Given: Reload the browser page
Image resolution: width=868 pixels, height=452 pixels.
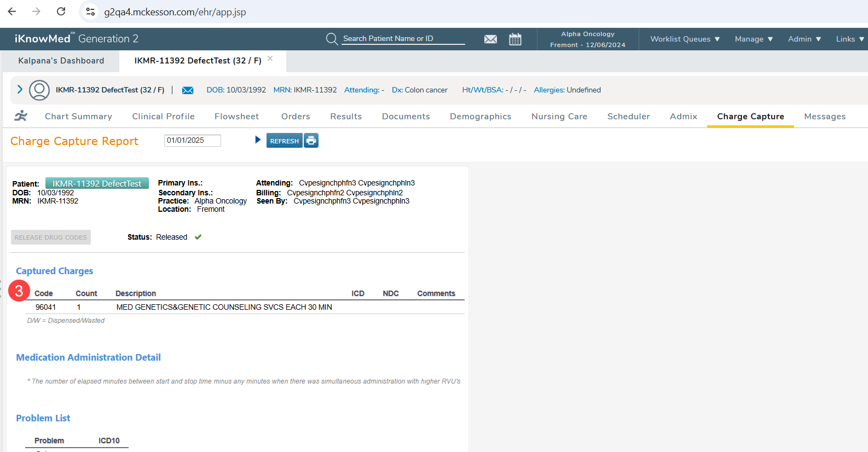Looking at the screenshot, I should coord(61,11).
